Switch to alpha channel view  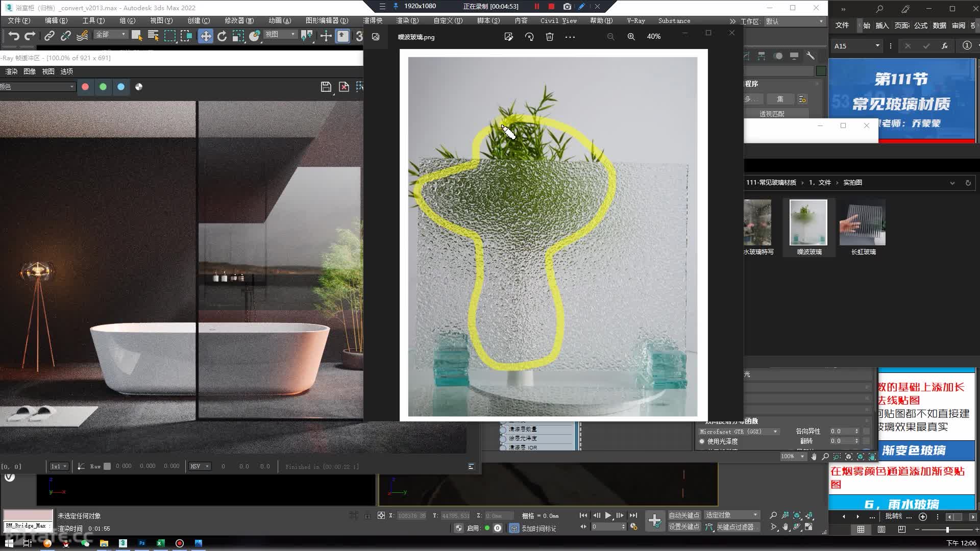(139, 87)
